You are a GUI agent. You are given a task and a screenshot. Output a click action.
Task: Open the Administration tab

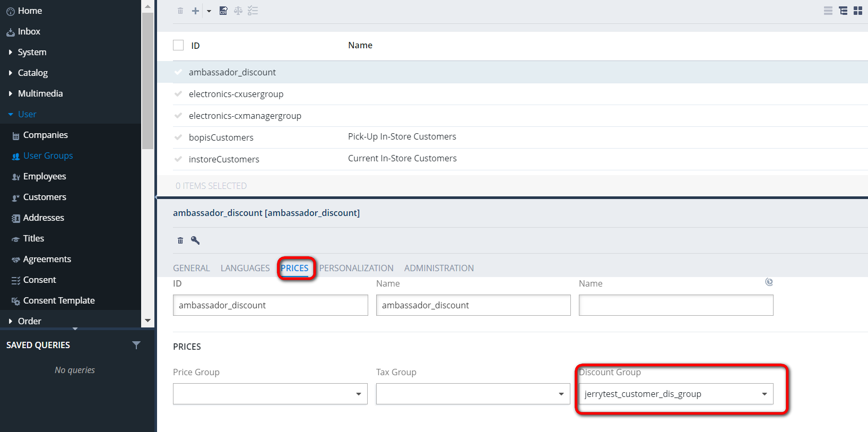pos(439,268)
